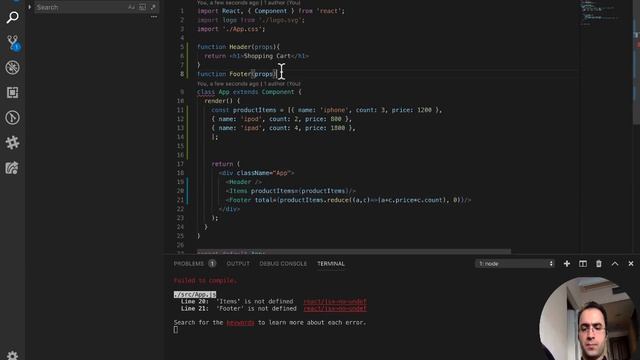Click the '<Footer total=' JSX line
The height and width of the screenshot is (360, 640).
click(349, 200)
